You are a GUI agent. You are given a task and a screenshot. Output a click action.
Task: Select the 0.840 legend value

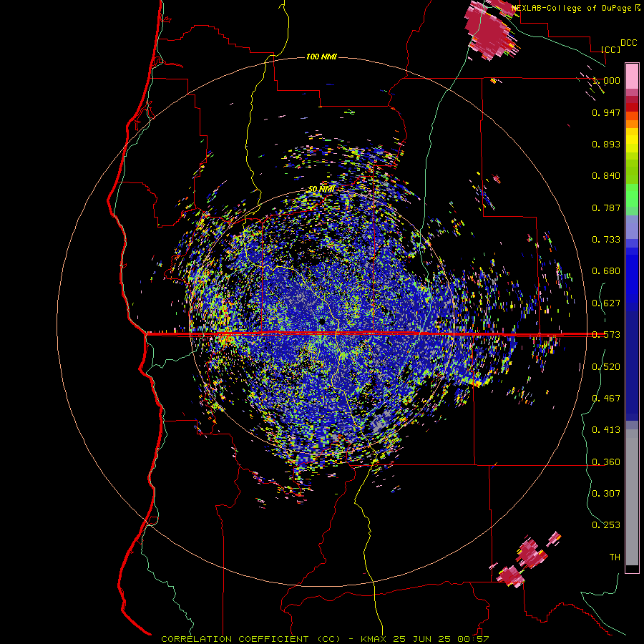click(x=606, y=176)
